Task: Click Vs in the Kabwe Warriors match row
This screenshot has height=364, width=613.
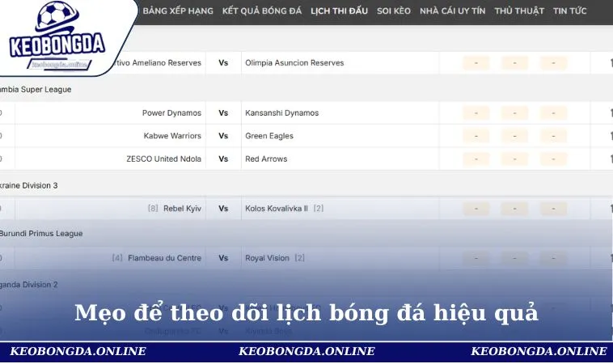Action: pyautogui.click(x=223, y=136)
